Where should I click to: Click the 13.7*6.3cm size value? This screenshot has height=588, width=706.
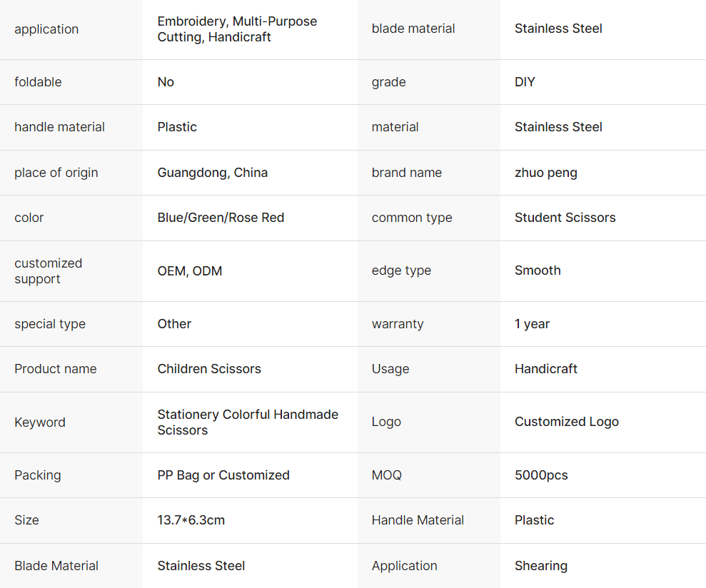click(191, 520)
